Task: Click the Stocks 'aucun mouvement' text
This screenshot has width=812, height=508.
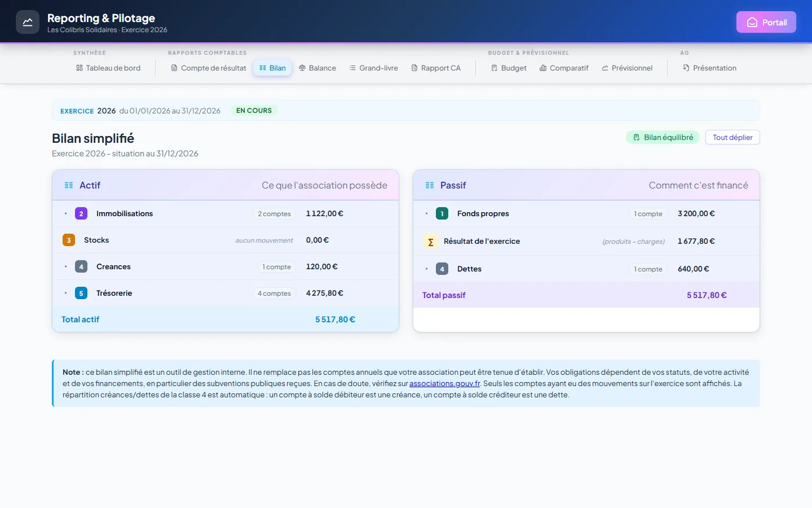Action: (x=264, y=240)
